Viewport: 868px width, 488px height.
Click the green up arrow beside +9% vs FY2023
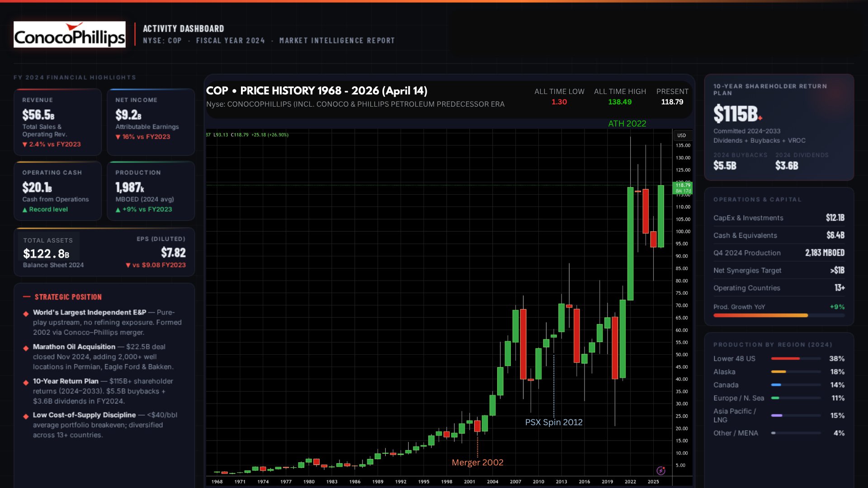pyautogui.click(x=118, y=210)
